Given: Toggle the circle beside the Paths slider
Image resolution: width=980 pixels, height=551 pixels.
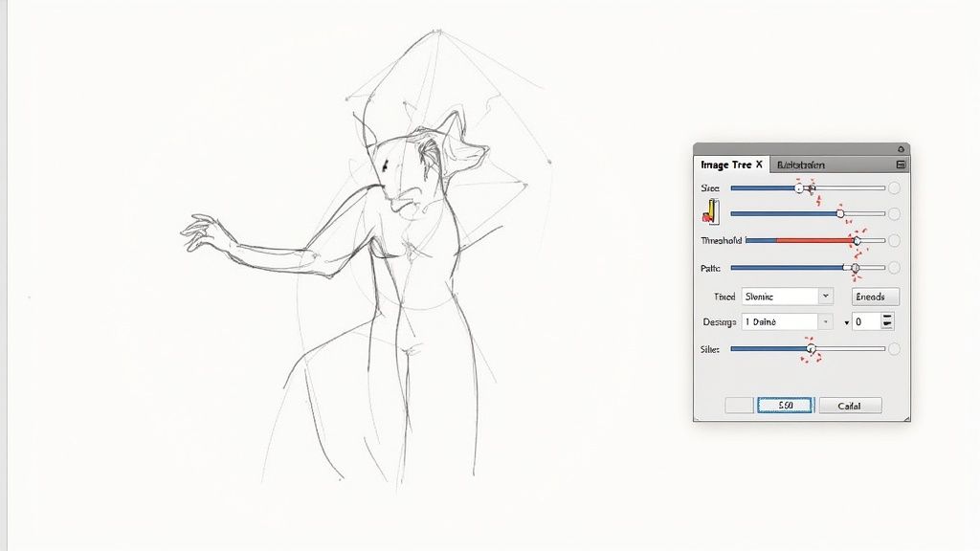Looking at the screenshot, I should point(894,268).
